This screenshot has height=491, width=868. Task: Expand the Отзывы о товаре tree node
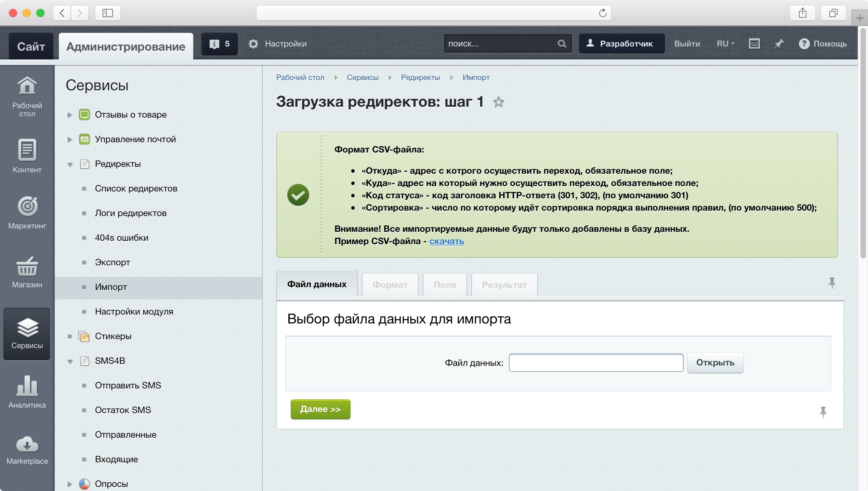pos(70,115)
